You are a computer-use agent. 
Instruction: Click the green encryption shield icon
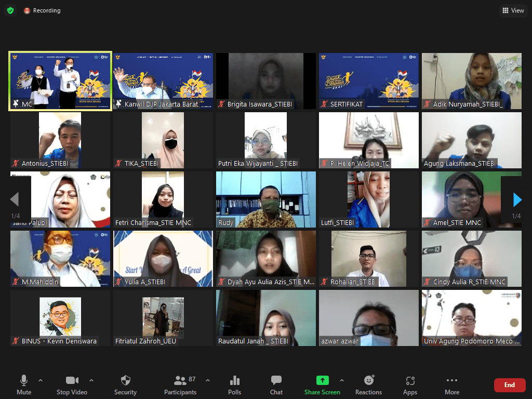pos(10,10)
